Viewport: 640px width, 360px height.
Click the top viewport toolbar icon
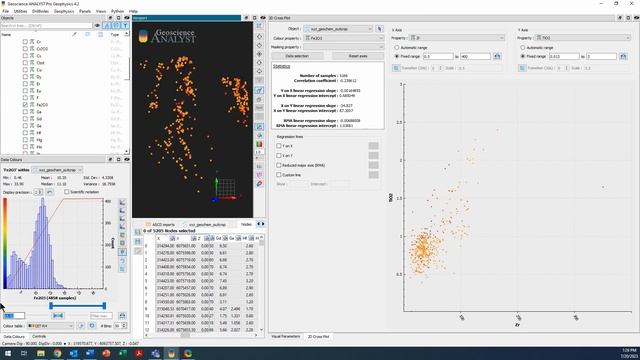[x=260, y=26]
